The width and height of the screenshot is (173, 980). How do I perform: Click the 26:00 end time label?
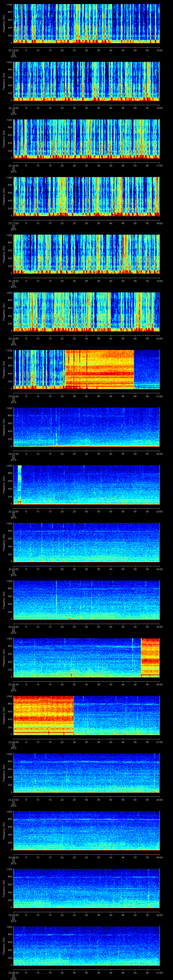159,684
